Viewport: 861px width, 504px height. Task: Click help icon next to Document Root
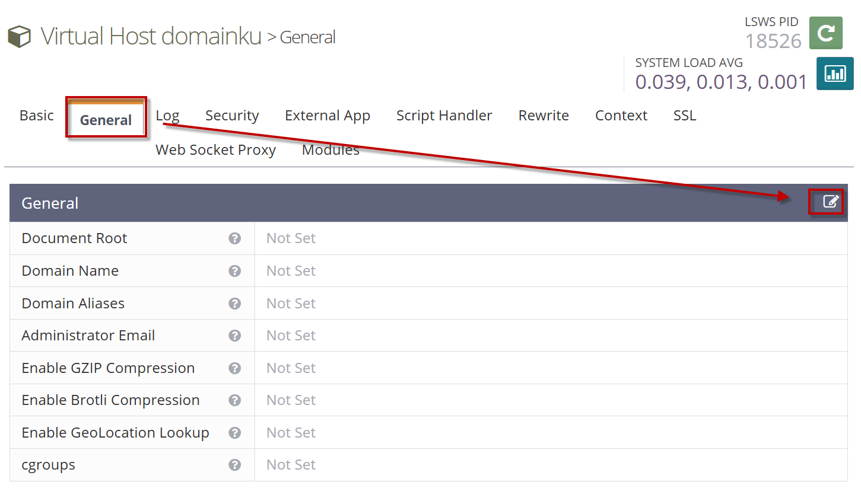pyautogui.click(x=235, y=238)
